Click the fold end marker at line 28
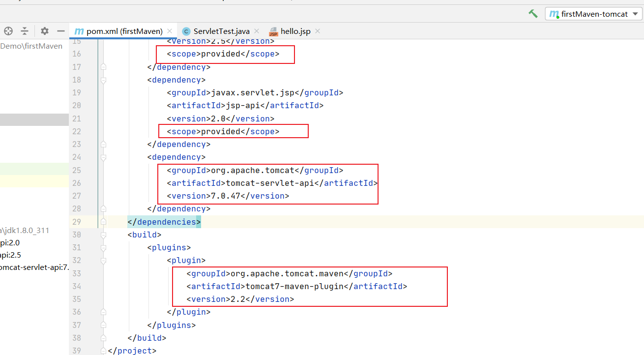This screenshot has width=644, height=355. tap(103, 208)
